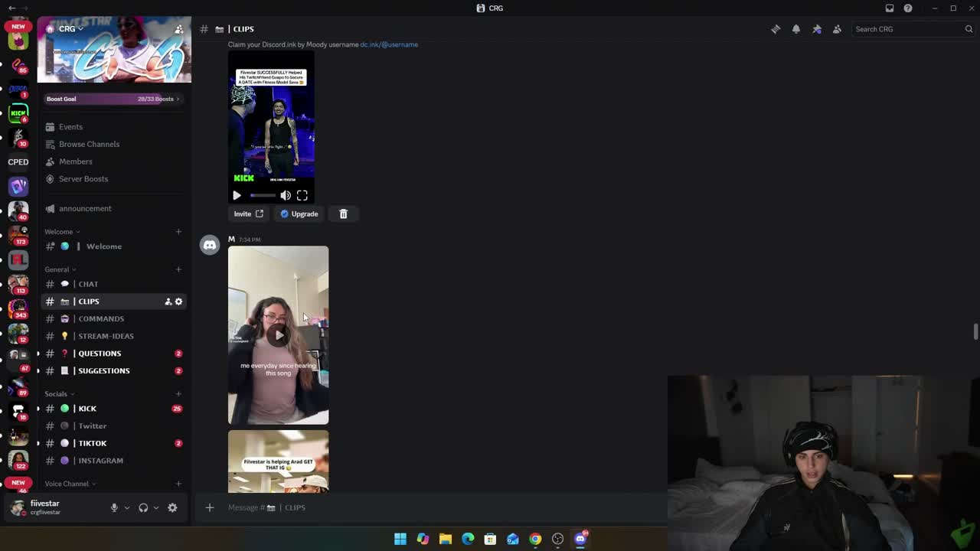
Task: Collapse the Welcome category
Action: click(x=62, y=232)
